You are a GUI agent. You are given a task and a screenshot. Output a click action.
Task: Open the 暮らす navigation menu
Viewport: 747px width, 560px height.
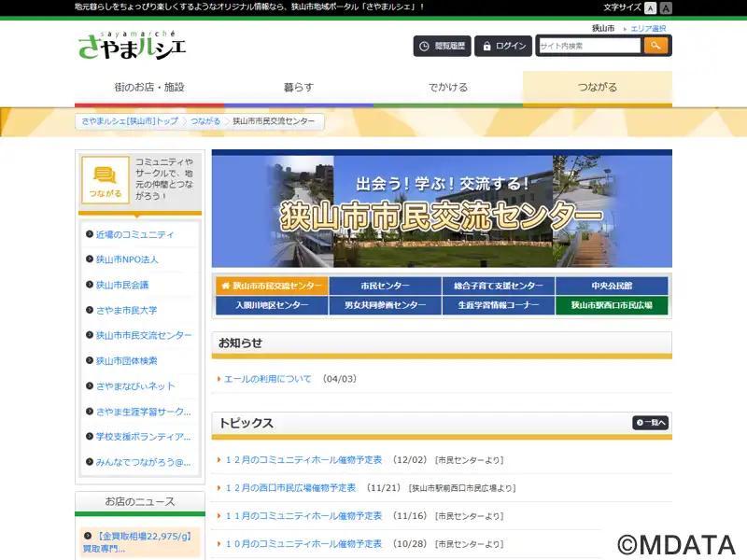299,88
